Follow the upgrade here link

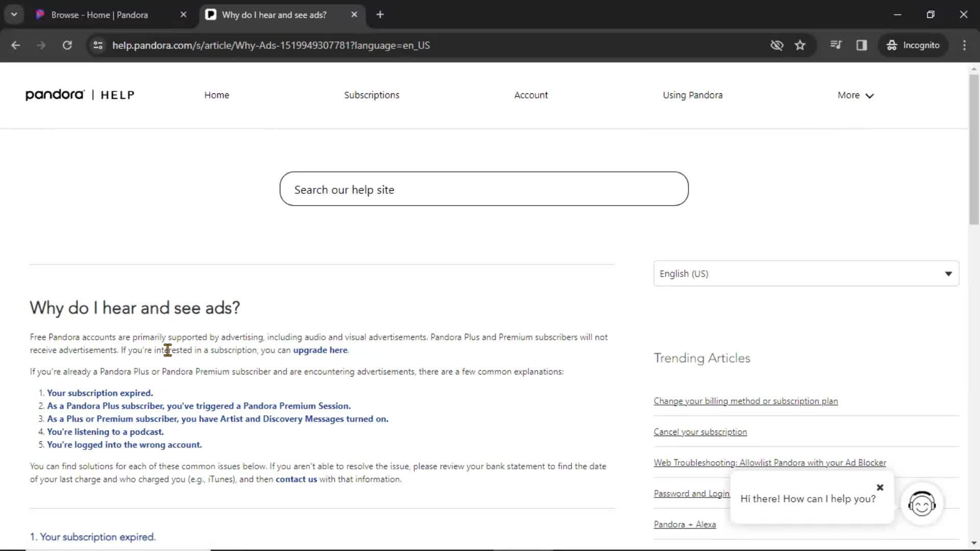320,350
